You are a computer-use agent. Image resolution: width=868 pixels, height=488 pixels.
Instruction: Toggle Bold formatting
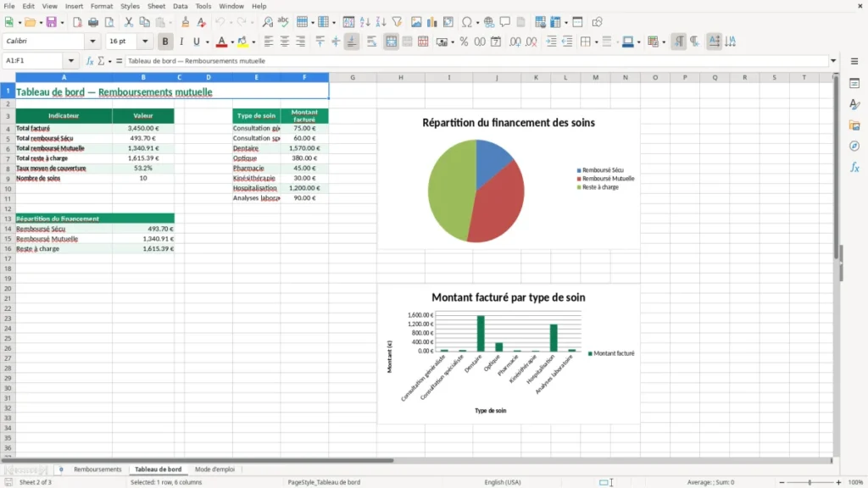click(x=165, y=42)
